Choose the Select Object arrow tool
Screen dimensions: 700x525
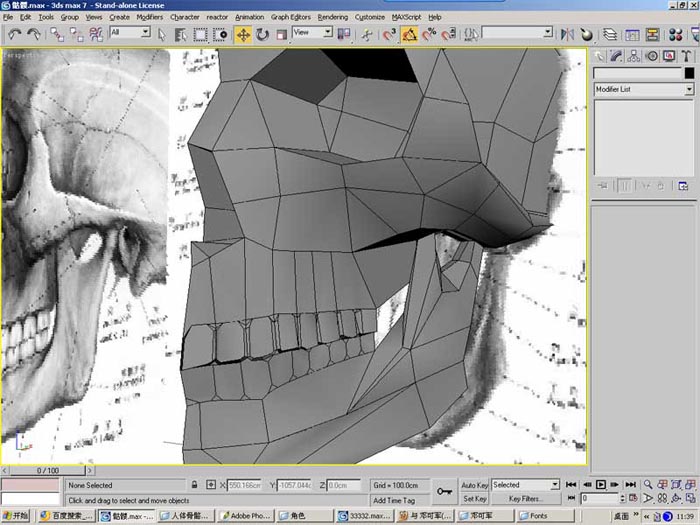coord(162,34)
